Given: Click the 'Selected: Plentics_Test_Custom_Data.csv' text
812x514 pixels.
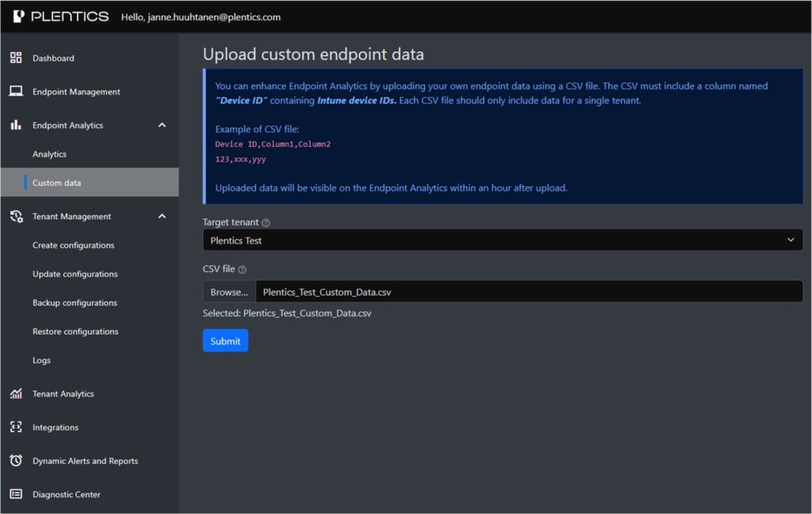Looking at the screenshot, I should click(287, 313).
